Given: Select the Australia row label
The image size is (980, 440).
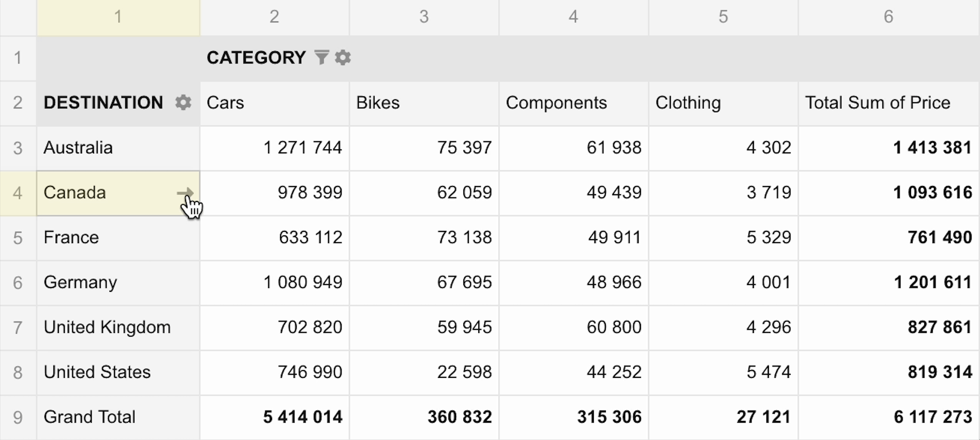Looking at the screenshot, I should pos(78,148).
